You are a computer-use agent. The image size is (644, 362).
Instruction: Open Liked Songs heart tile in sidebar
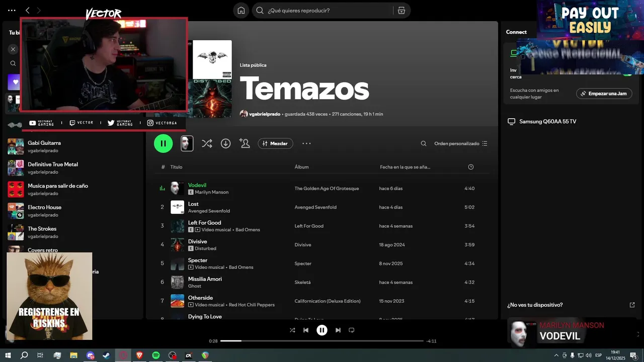click(x=14, y=82)
